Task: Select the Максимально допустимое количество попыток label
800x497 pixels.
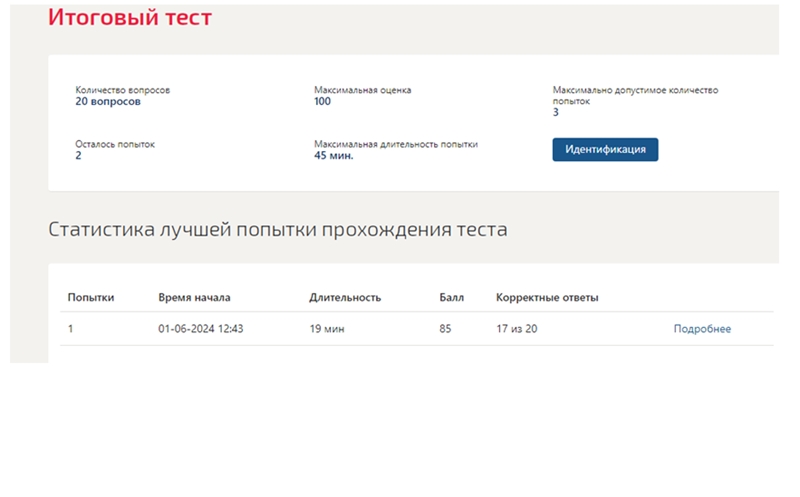Action: coord(635,95)
